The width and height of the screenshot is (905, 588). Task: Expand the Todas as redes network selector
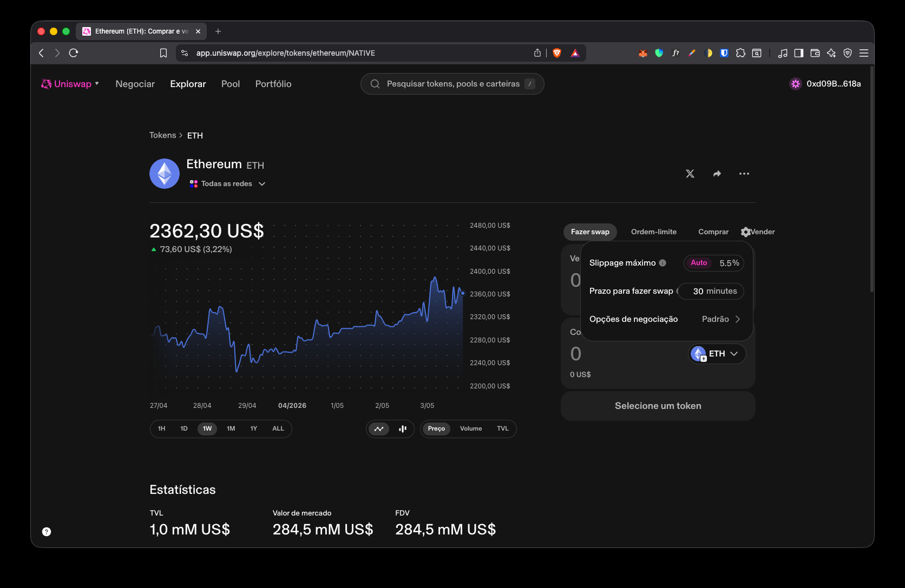[227, 184]
